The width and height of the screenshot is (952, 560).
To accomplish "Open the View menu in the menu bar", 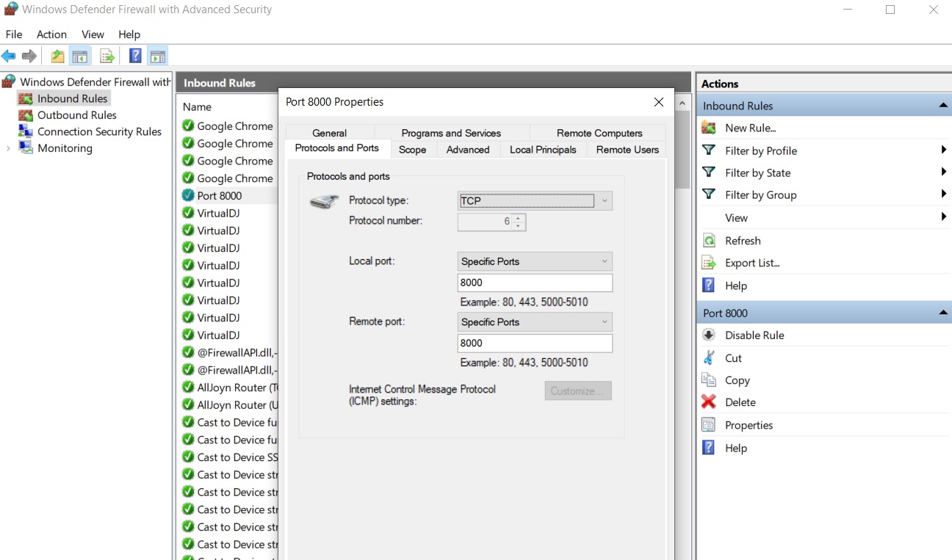I will tap(93, 34).
